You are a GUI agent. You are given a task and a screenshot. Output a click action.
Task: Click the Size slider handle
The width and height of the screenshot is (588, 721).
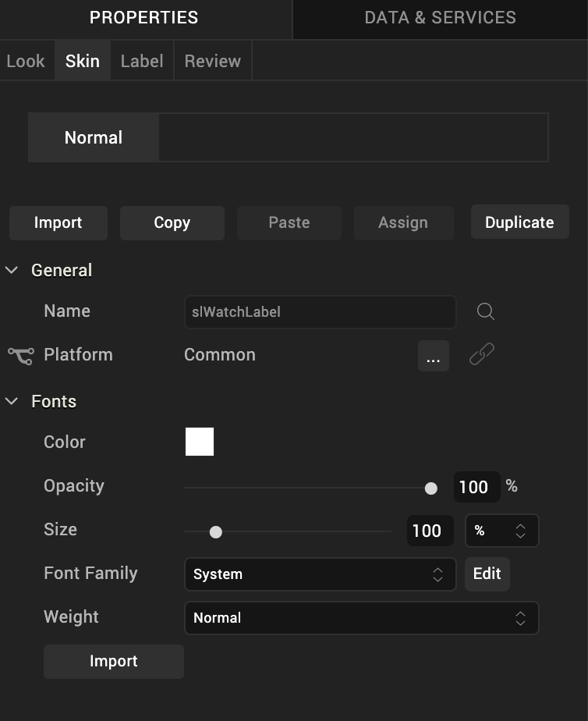216,532
